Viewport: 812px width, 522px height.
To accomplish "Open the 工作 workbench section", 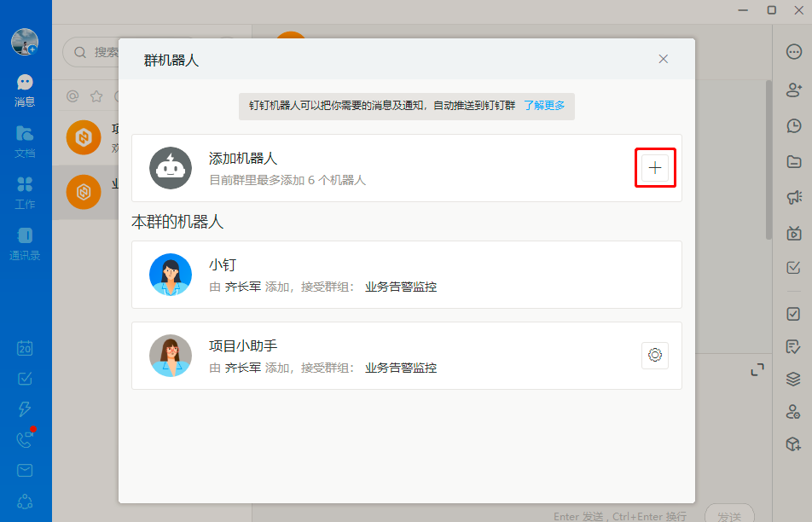I will click(25, 193).
